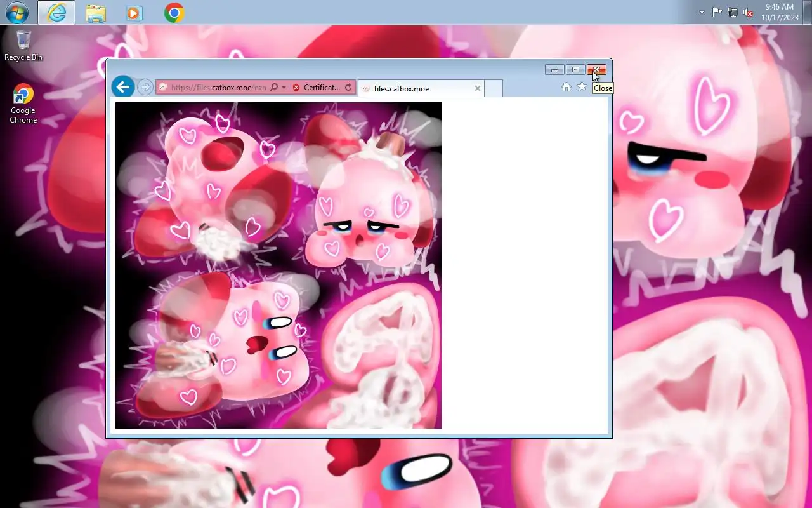Click the Internet Explorer taskbar icon

pos(56,13)
